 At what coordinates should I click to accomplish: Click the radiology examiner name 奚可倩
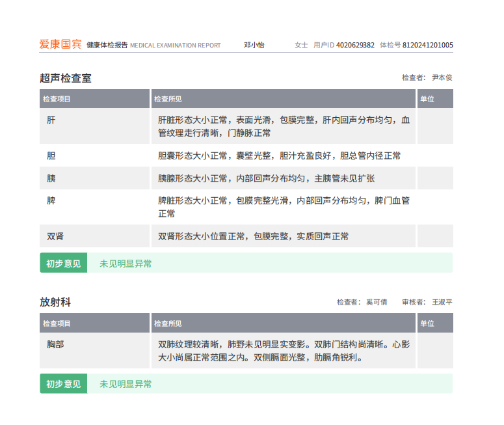coord(377,302)
